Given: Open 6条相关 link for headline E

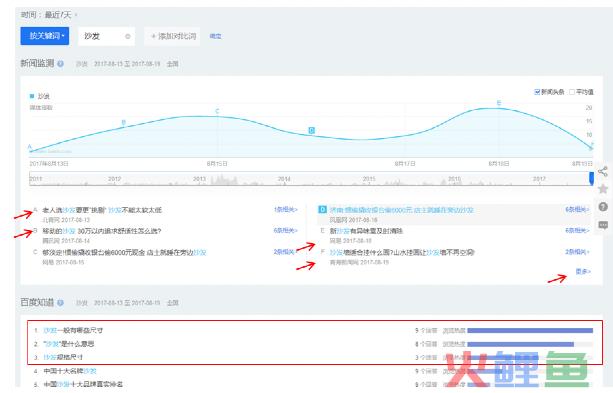Looking at the screenshot, I should pos(577,231).
